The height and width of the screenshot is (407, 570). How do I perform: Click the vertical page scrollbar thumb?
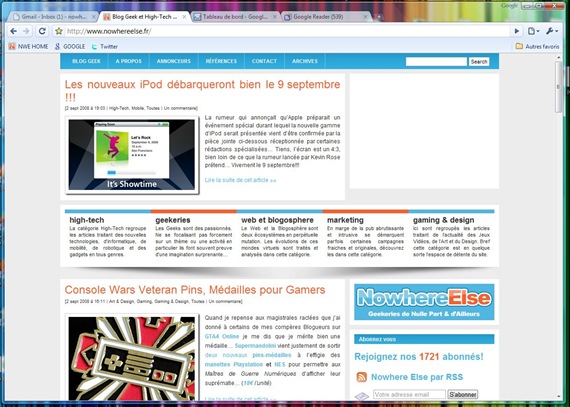[x=559, y=87]
